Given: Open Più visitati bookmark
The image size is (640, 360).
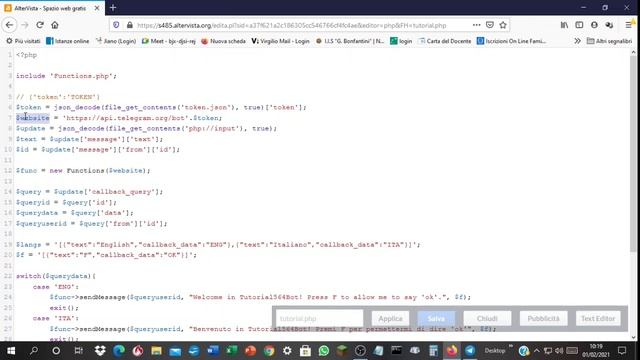Looking at the screenshot, I should (23, 41).
